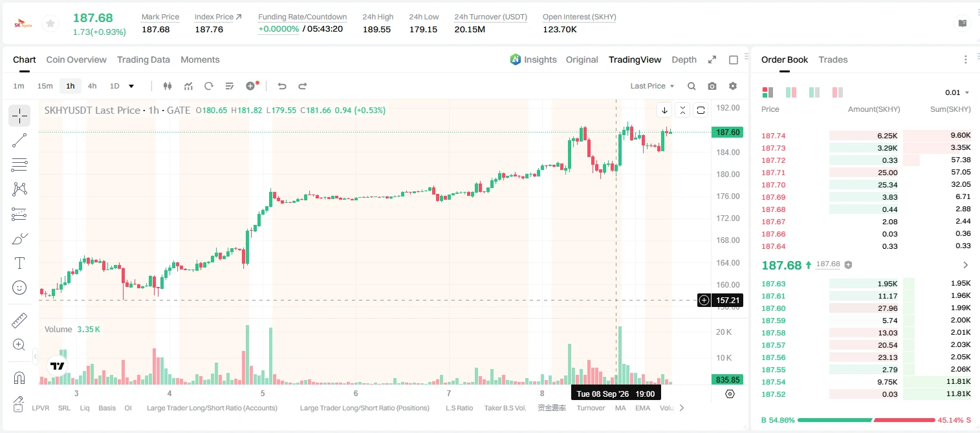Click the add plus icon with red dot

(251, 86)
